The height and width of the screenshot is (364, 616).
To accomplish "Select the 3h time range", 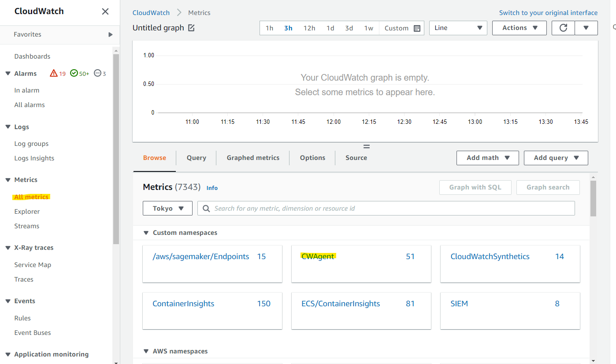I will (288, 28).
